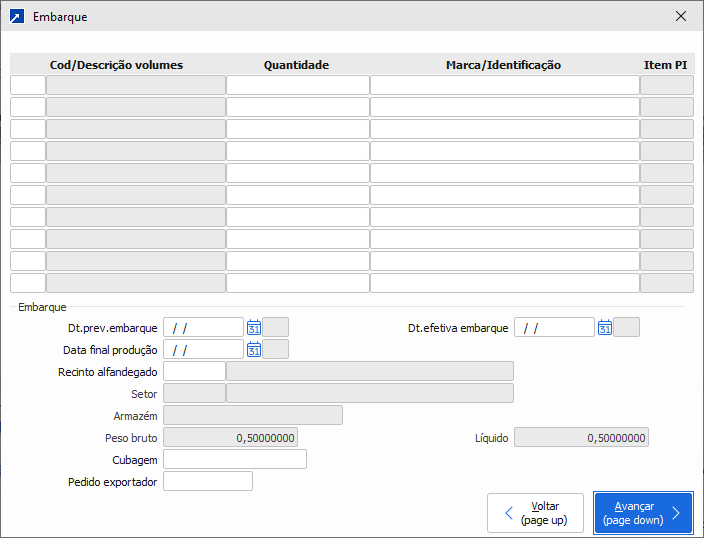This screenshot has width=718, height=545.
Task: Click the Avançar (page down) button
Action: tap(642, 513)
